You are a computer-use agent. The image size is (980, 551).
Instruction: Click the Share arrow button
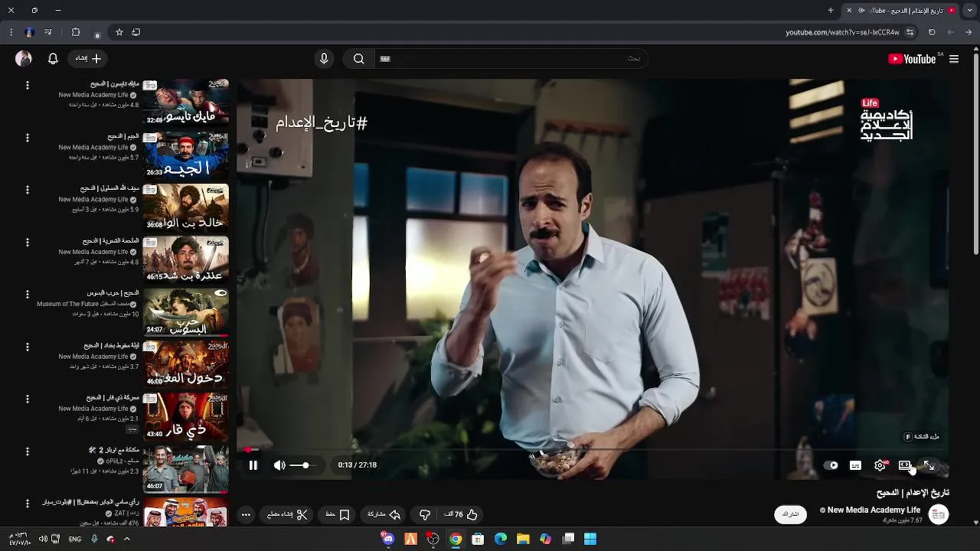pos(385,515)
